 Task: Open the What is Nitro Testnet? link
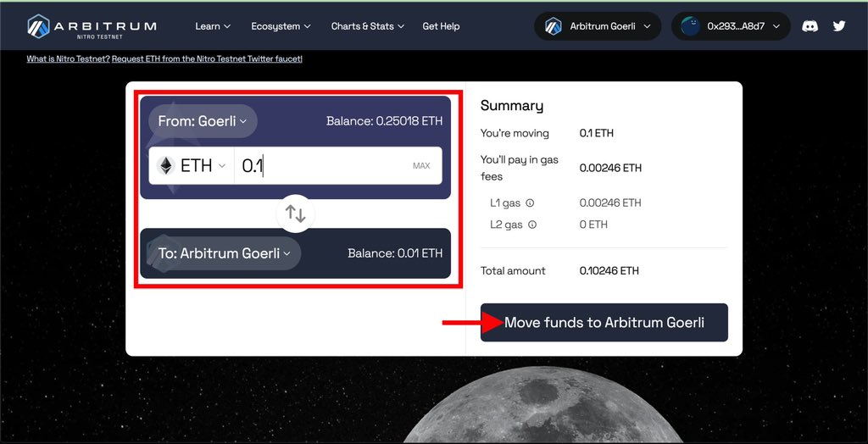pyautogui.click(x=68, y=58)
